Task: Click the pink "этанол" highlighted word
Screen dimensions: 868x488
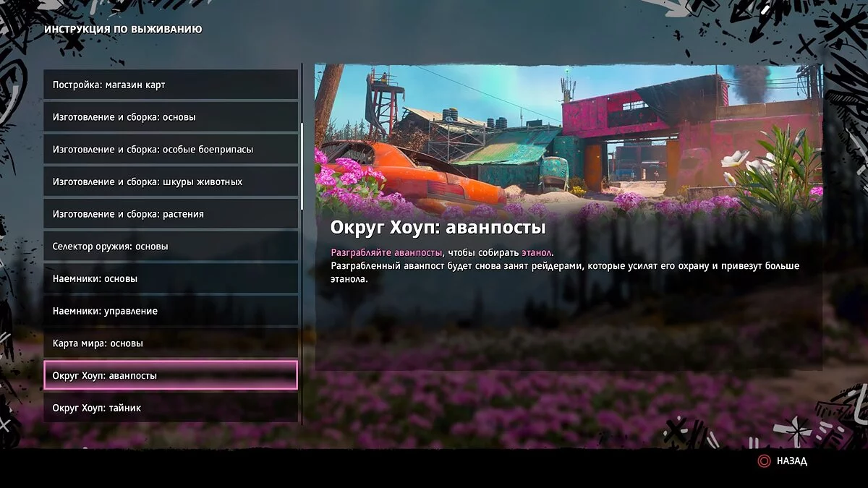Action: pyautogui.click(x=536, y=252)
